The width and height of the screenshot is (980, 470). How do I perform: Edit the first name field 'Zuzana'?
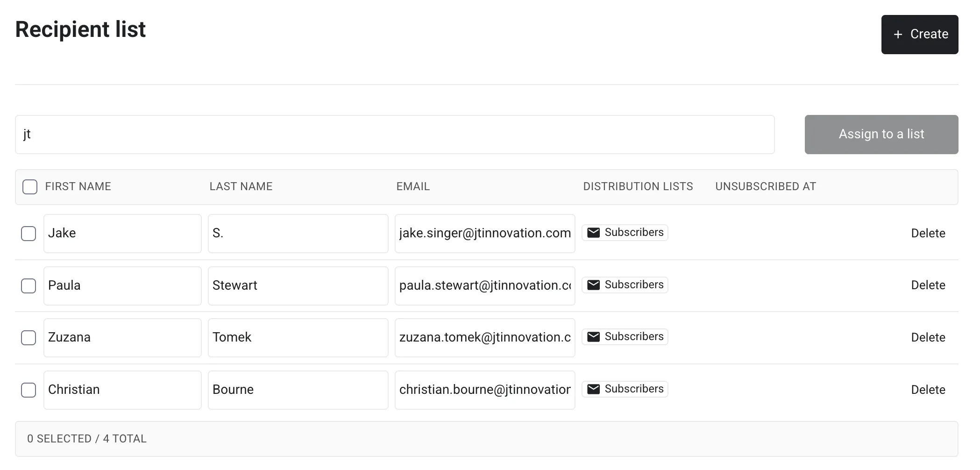(122, 338)
